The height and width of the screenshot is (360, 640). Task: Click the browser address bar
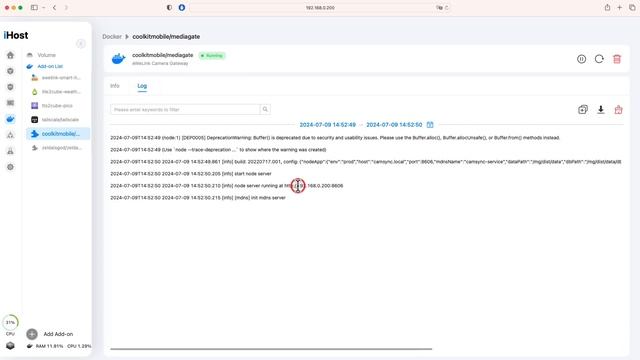320,7
